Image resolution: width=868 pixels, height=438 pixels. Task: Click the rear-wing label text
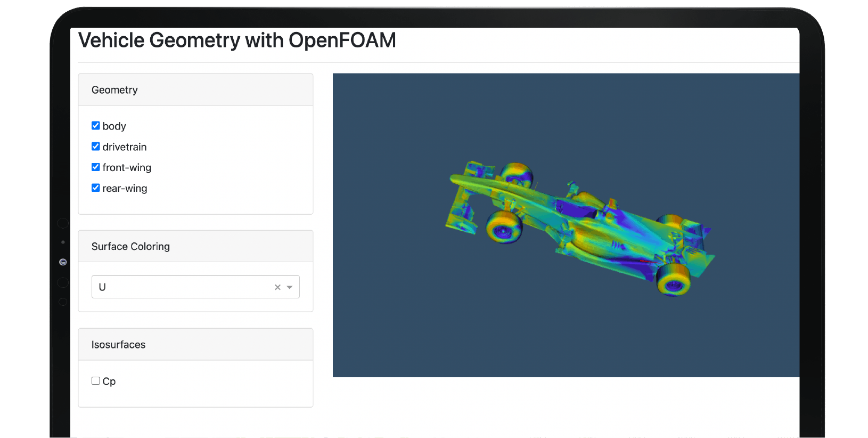pos(125,189)
